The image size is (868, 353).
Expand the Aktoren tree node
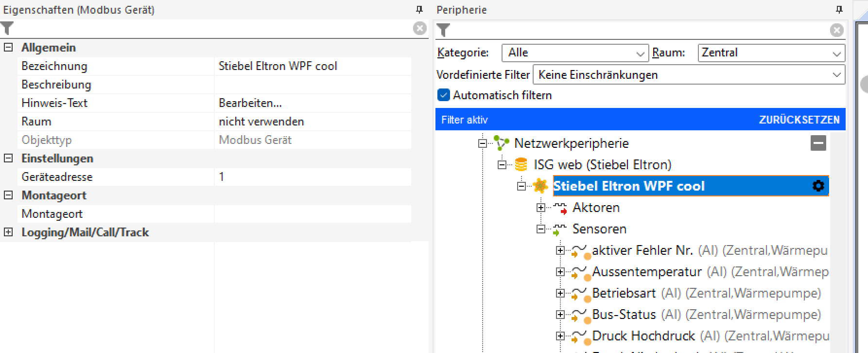point(541,208)
